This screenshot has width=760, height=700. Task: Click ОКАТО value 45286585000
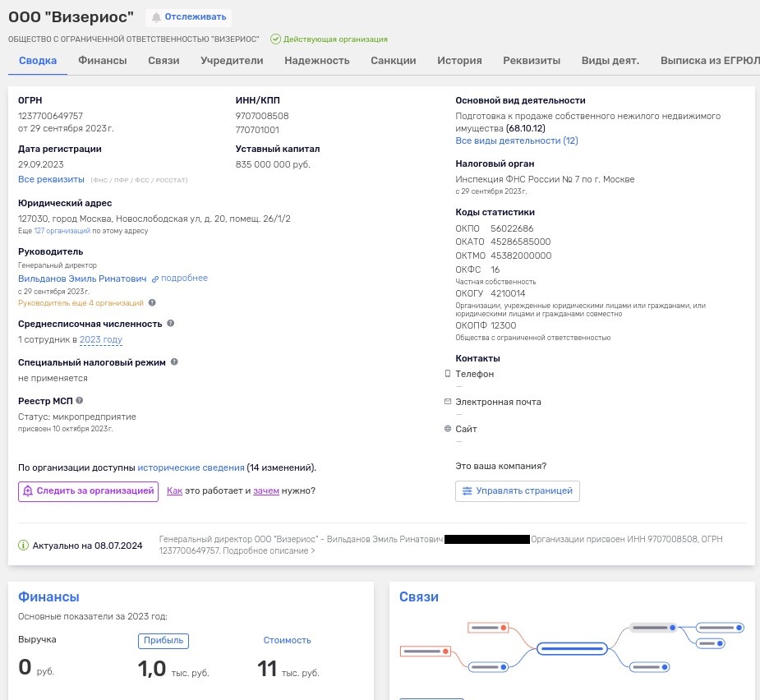(x=521, y=242)
